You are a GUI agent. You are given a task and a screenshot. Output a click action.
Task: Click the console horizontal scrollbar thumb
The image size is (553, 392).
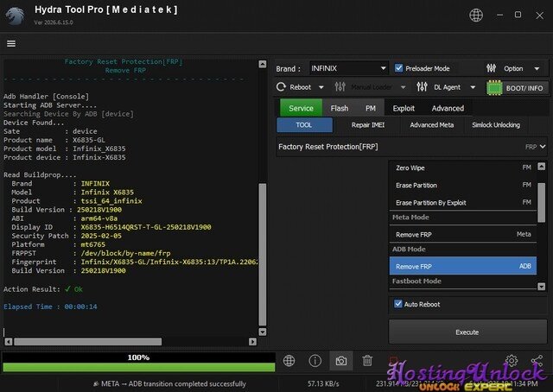pyautogui.click(x=88, y=342)
